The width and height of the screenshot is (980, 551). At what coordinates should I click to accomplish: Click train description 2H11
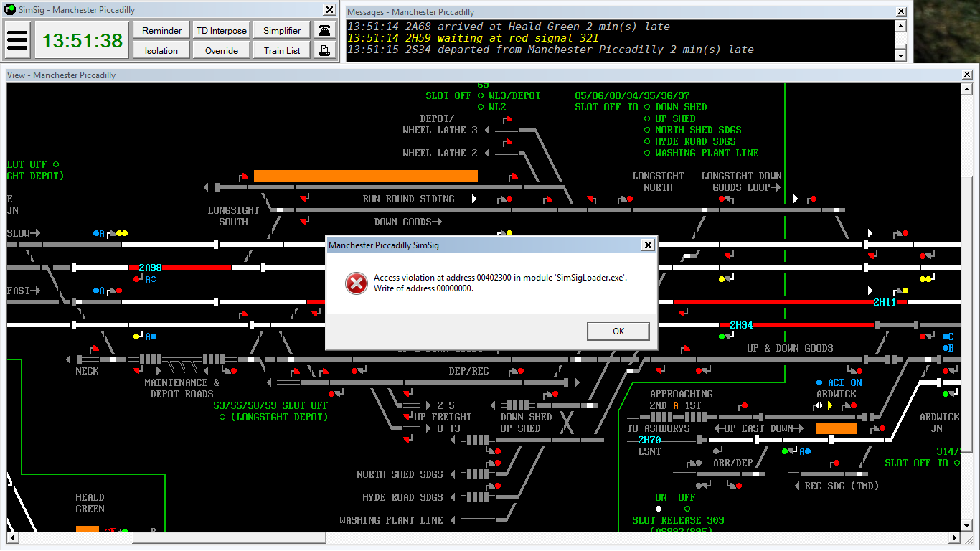(x=885, y=302)
